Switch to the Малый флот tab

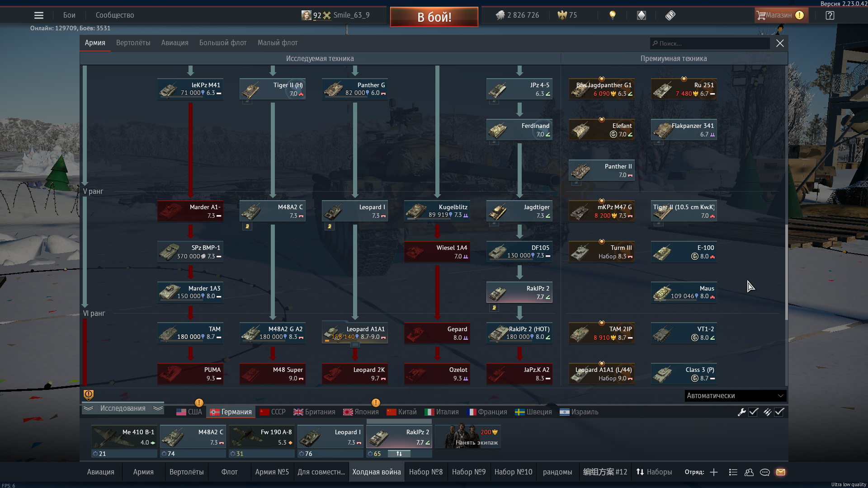[278, 43]
